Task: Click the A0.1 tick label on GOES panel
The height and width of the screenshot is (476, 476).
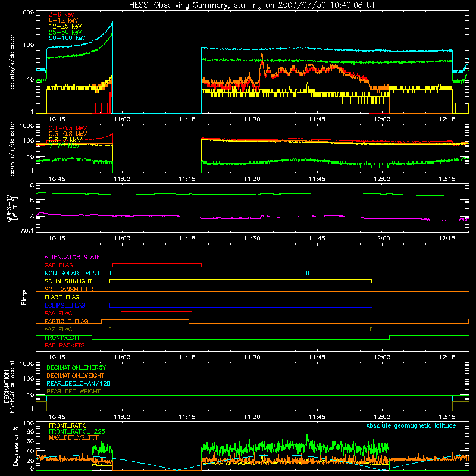Action: 27,230
